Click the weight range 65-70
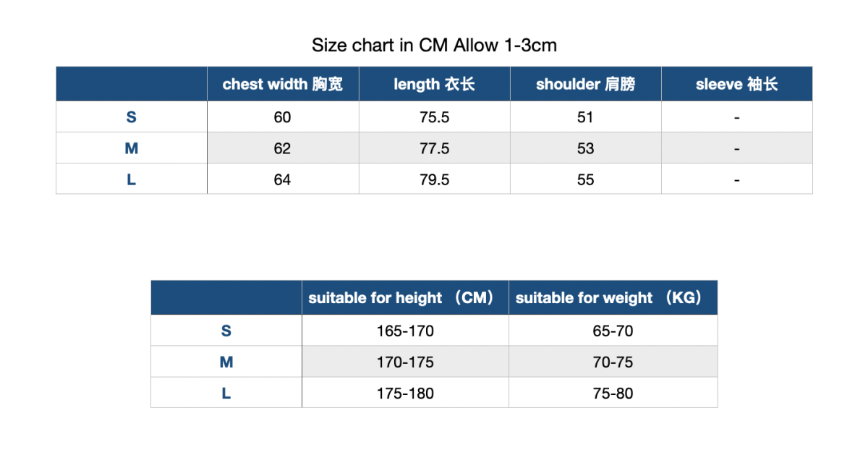 tap(613, 331)
